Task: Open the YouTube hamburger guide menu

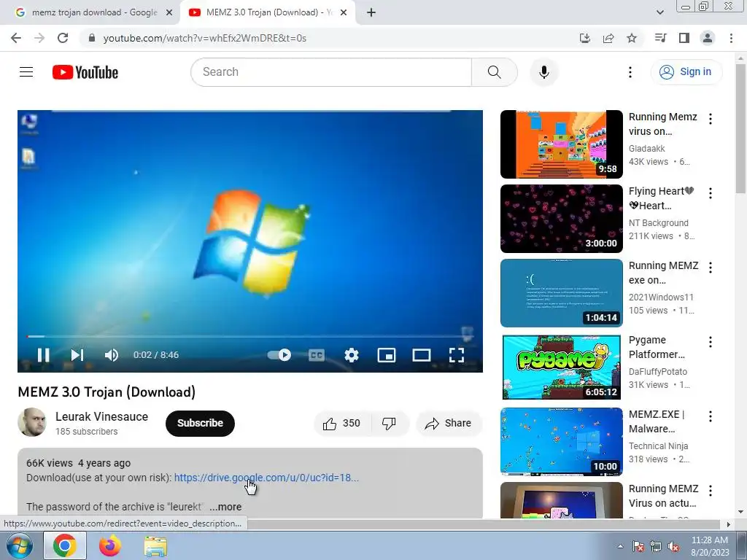Action: pyautogui.click(x=26, y=72)
